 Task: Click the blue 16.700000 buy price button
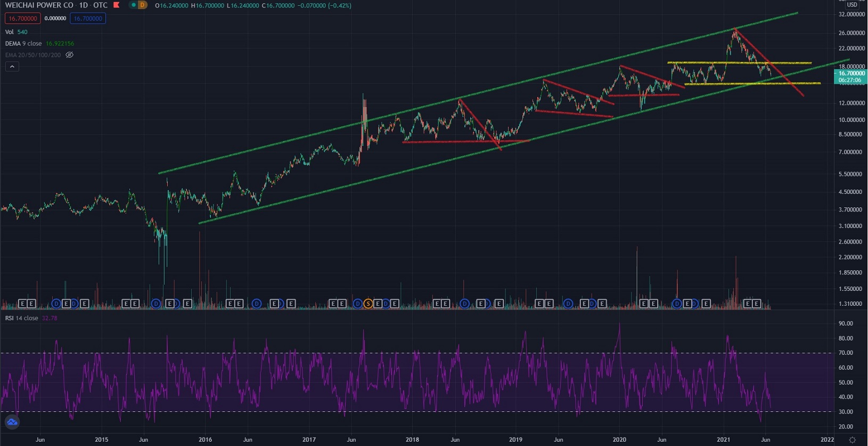(88, 19)
